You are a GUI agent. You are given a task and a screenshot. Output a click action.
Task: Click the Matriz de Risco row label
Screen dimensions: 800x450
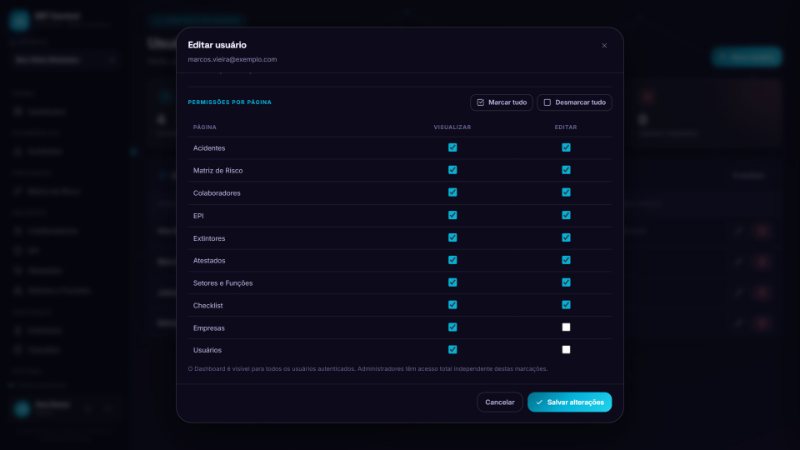tap(218, 170)
